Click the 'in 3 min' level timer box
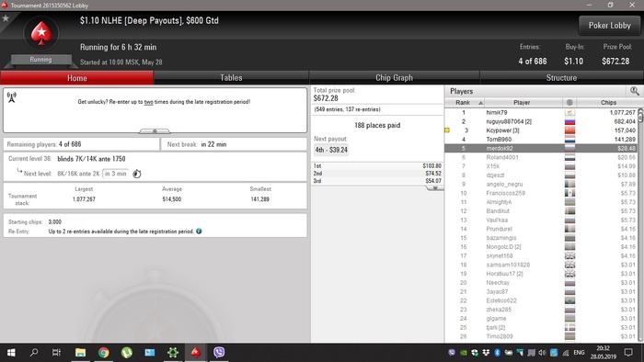 115,174
